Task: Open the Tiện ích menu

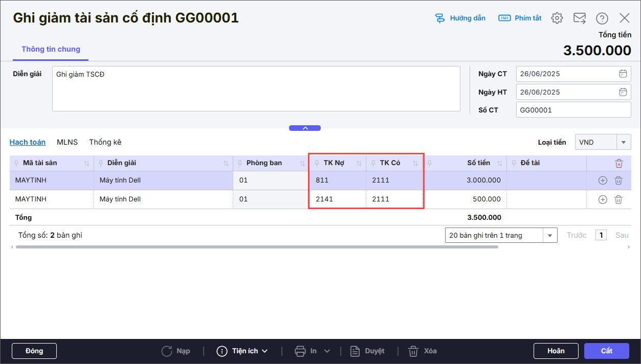Action: [x=242, y=351]
